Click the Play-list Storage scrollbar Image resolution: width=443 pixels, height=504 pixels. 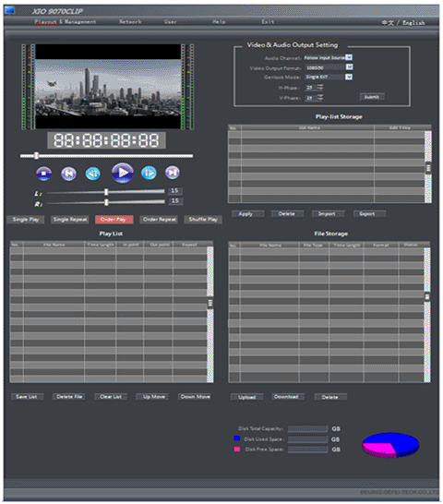point(428,167)
